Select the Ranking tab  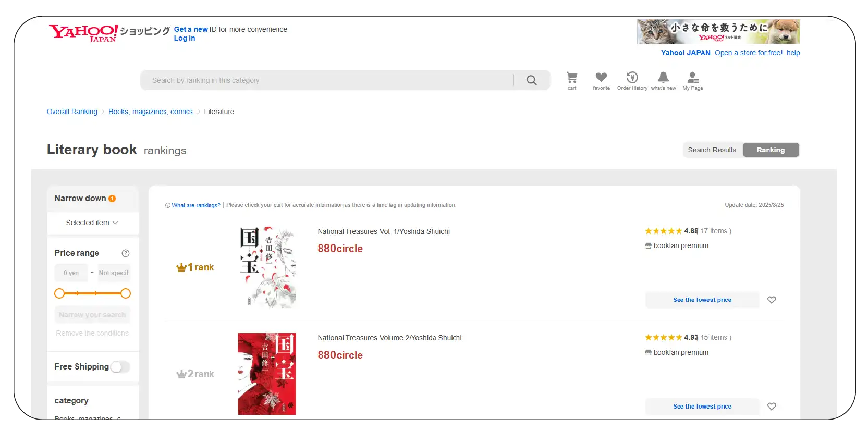[x=770, y=150]
